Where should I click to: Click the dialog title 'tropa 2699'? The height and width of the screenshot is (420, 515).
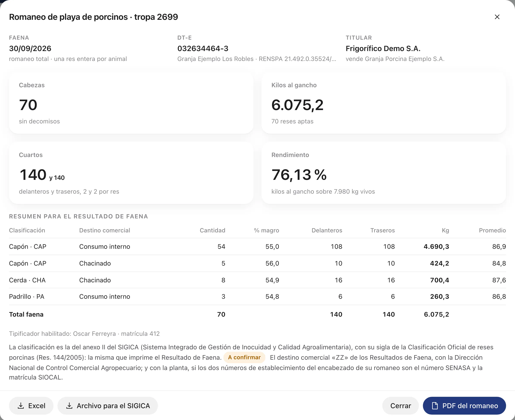[156, 17]
